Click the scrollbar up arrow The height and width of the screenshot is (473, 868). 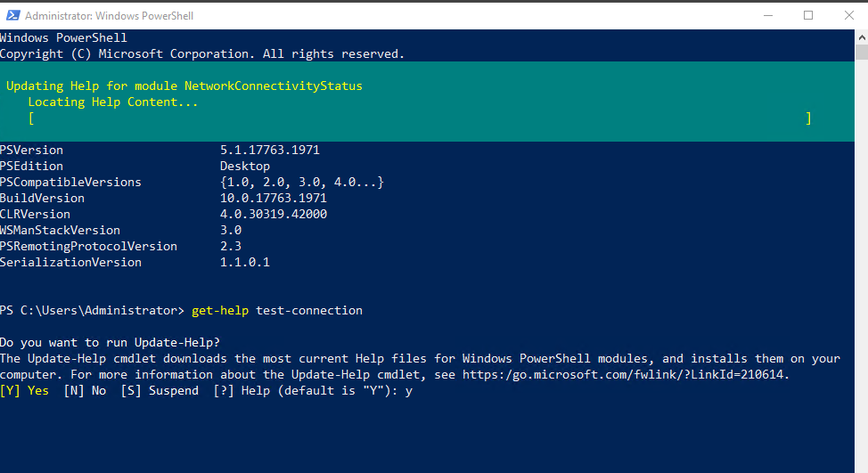click(x=862, y=37)
